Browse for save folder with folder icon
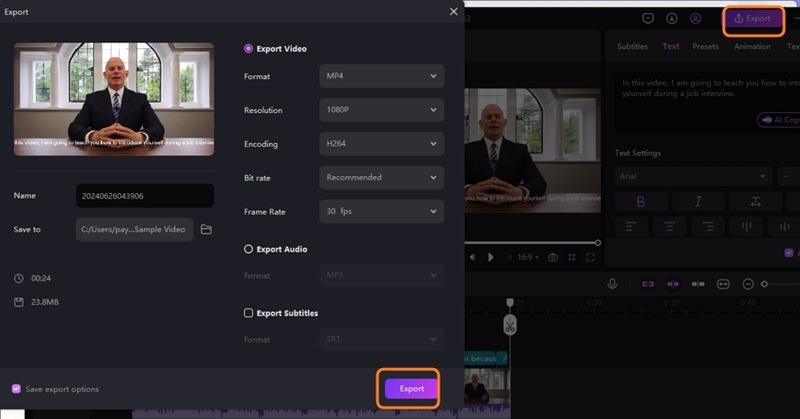 pos(206,230)
